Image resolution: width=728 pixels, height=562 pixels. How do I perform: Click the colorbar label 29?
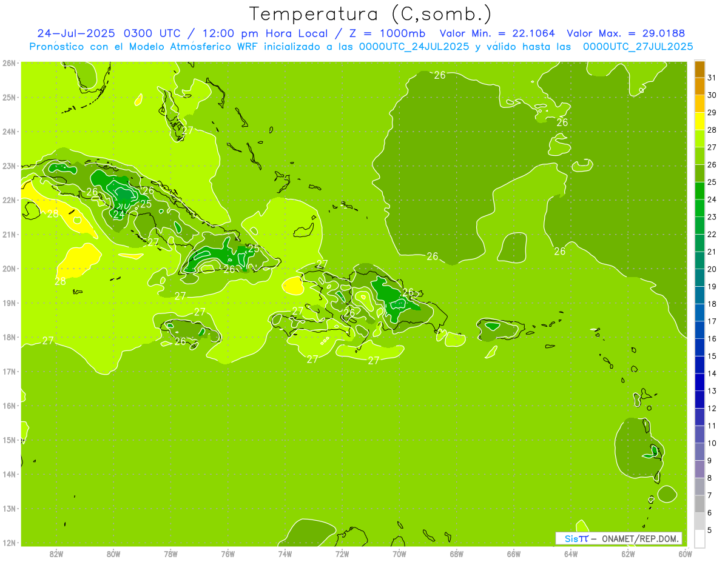(712, 113)
